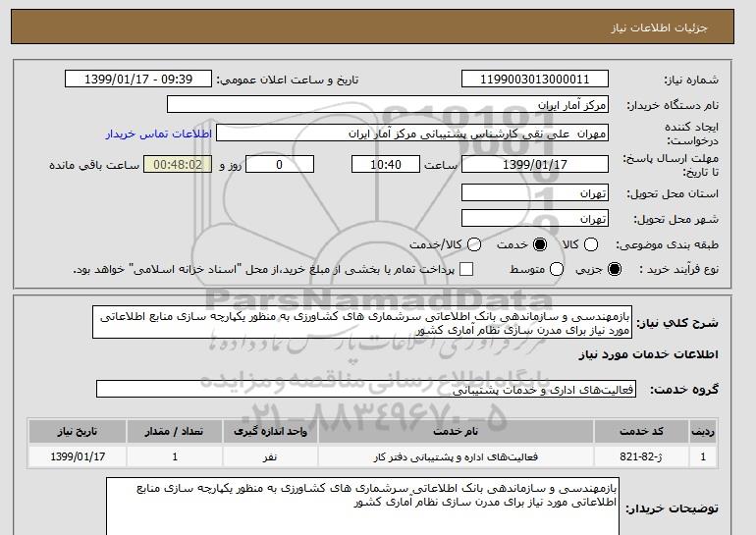The height and width of the screenshot is (535, 756).
Task: Click the اطلاعات خدمات مورد نیاز heading
Action: click(x=648, y=354)
